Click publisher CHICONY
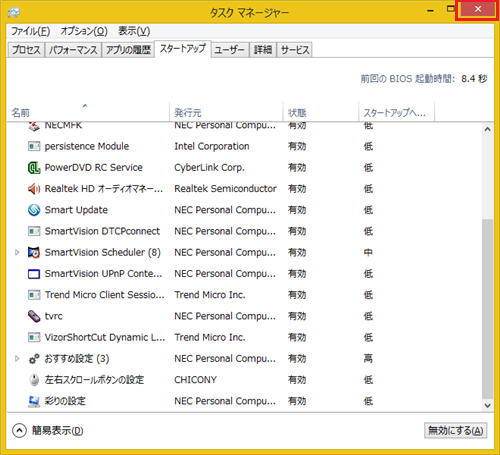The height and width of the screenshot is (455, 500). point(196,380)
